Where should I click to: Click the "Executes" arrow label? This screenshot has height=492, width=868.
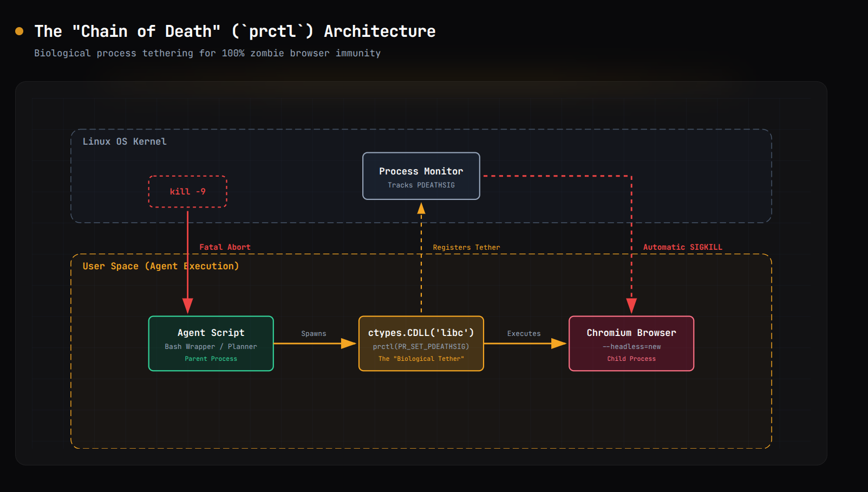click(x=524, y=334)
